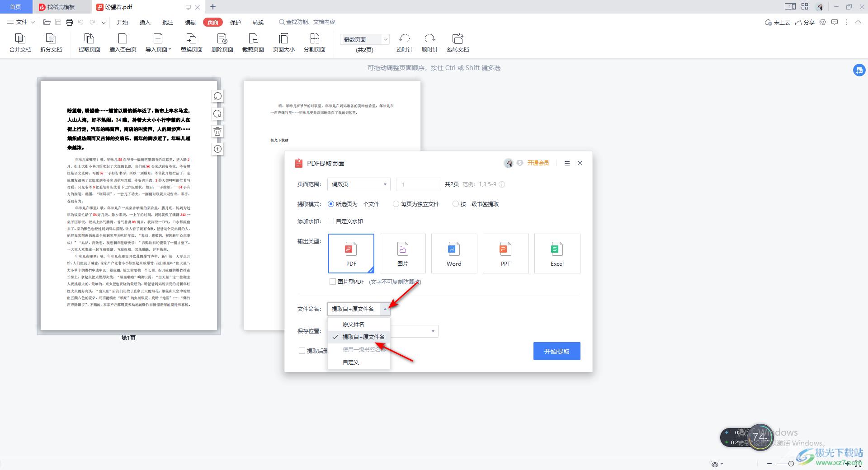The image size is (868, 470).
Task: Select PPT output type tile
Action: pos(505,254)
